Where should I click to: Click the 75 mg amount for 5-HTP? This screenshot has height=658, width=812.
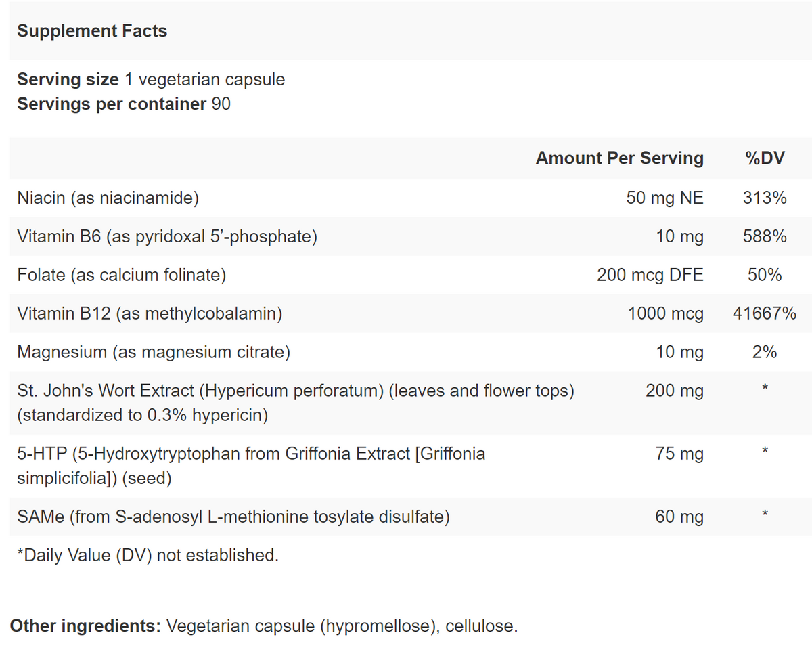click(679, 454)
